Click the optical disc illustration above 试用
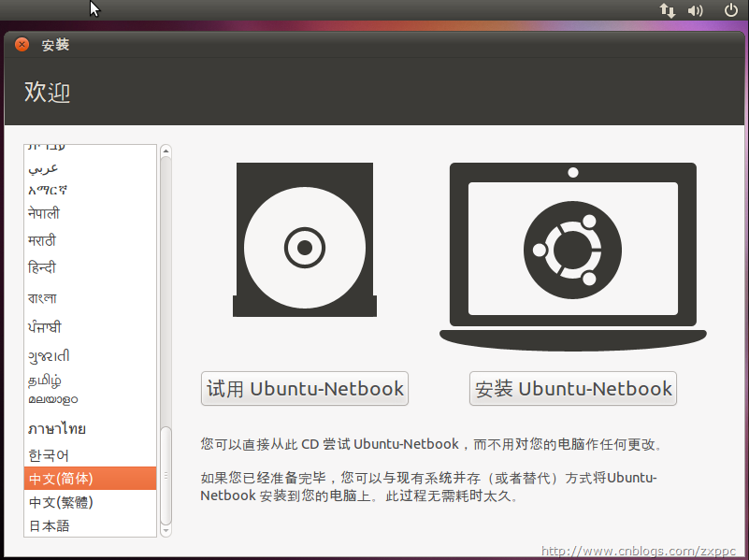This screenshot has width=749, height=560. (303, 248)
